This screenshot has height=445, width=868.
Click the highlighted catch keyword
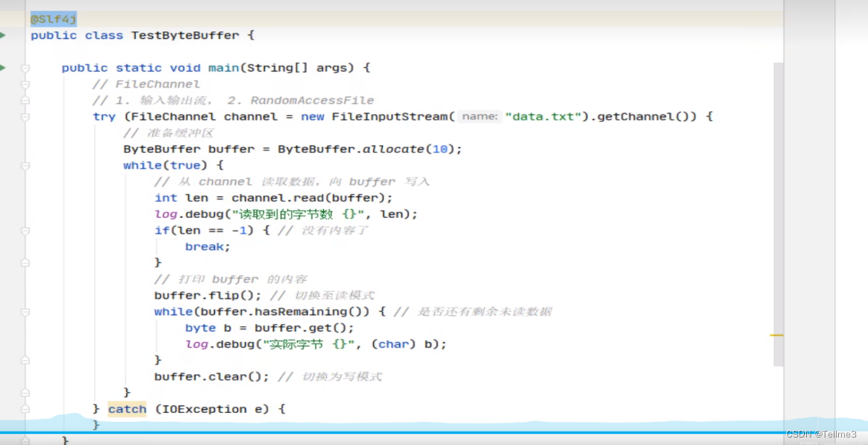click(x=127, y=408)
